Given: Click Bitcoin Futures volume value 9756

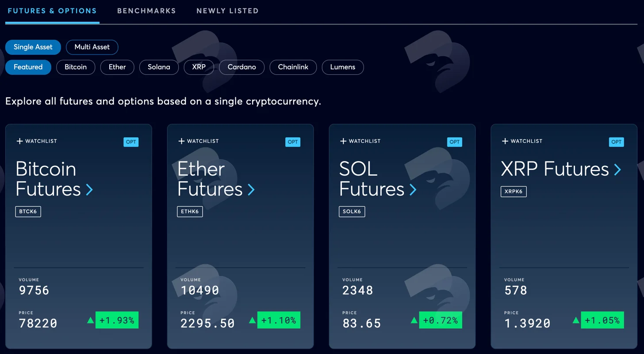Looking at the screenshot, I should tap(34, 290).
